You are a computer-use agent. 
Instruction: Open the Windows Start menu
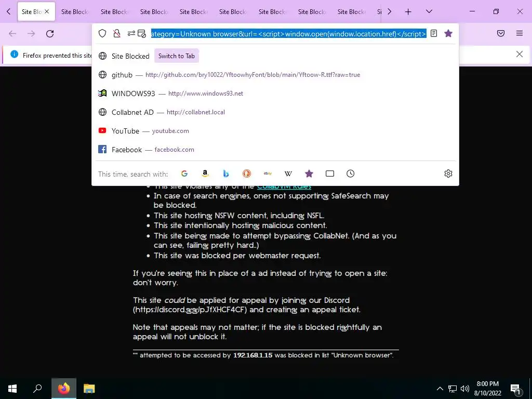click(x=12, y=388)
